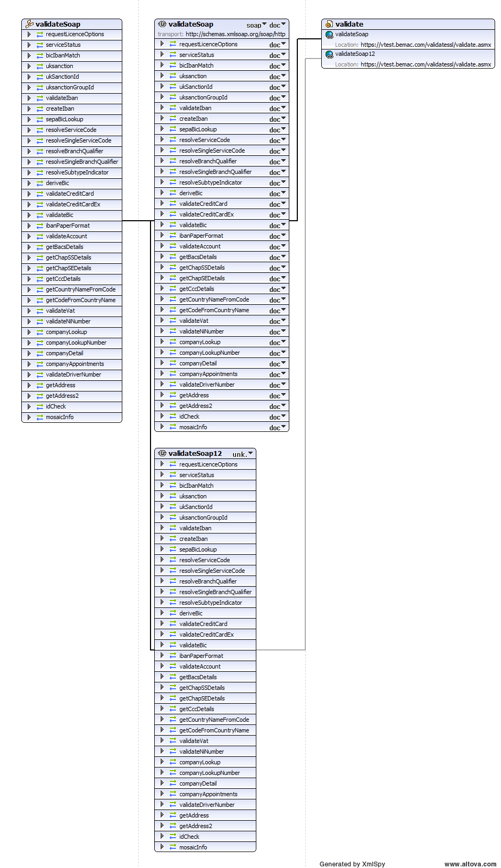
Task: Click the operation icon of mosaicInfo in the portType box
Action: 40,418
